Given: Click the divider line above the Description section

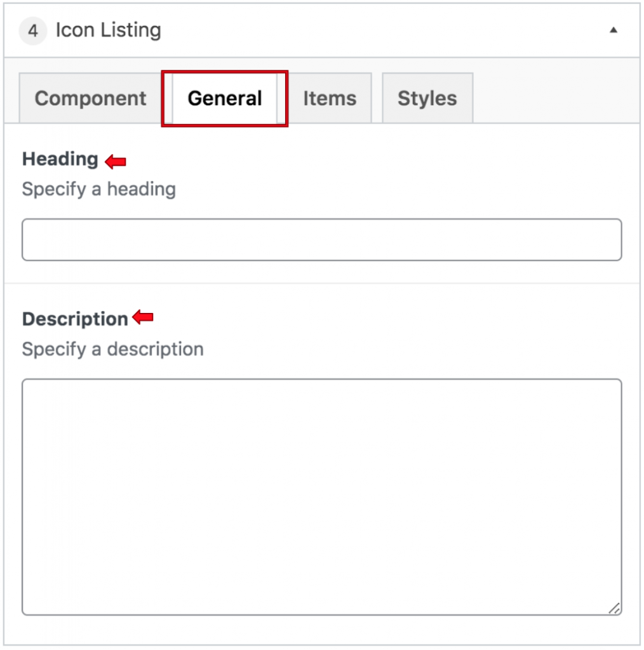Looking at the screenshot, I should click(x=322, y=284).
